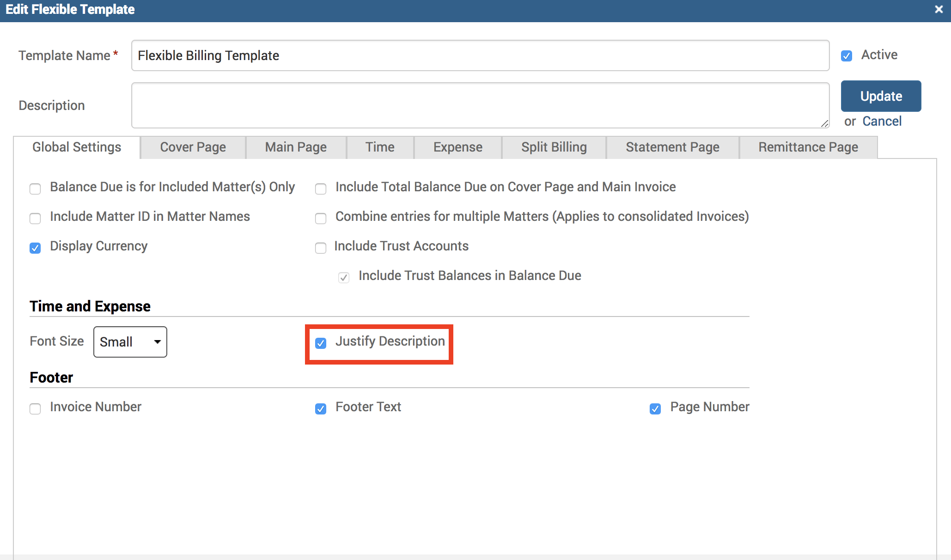Uncheck the Justify Description checkbox
The width and height of the screenshot is (951, 560).
tap(321, 343)
